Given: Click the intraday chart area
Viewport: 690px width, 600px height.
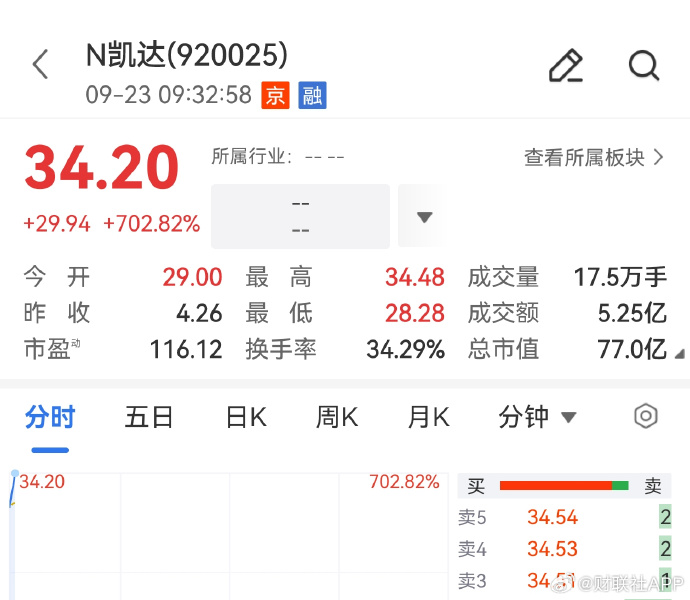Looking at the screenshot, I should point(229,537).
